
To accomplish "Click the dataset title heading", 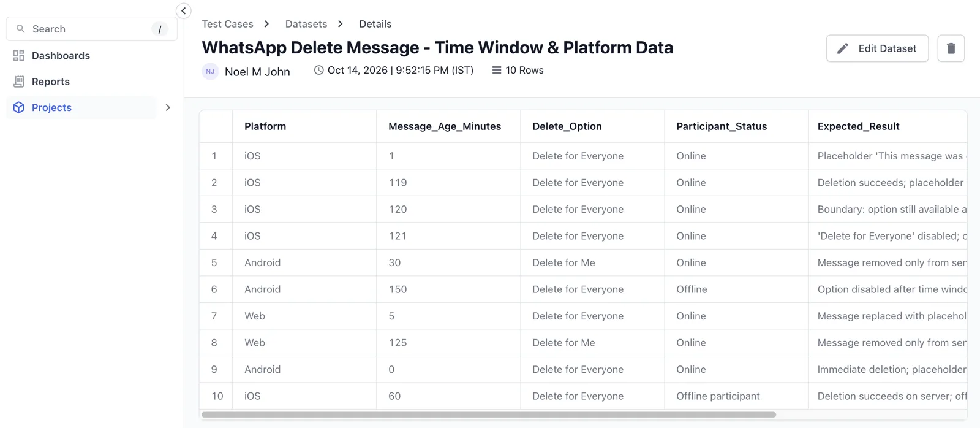I will [437, 47].
